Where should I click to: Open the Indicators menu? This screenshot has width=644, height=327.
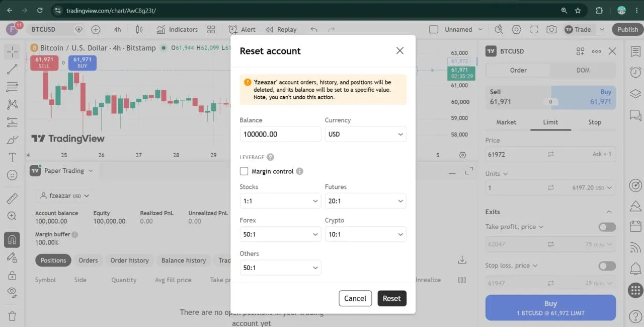pos(177,29)
